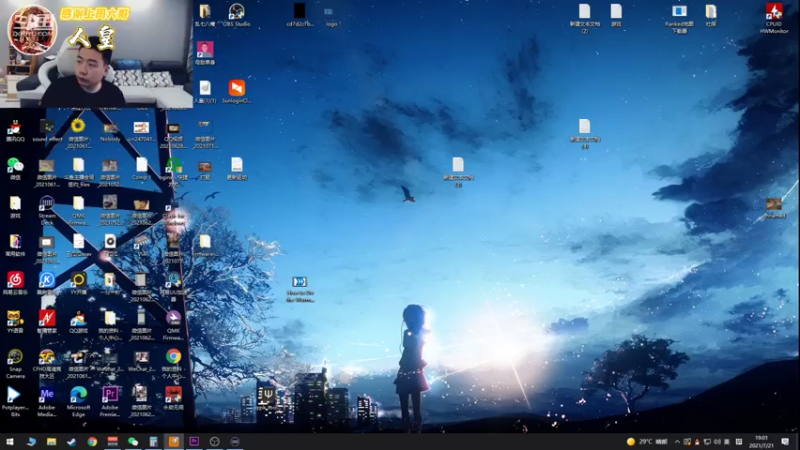Image resolution: width=800 pixels, height=450 pixels.
Task: Open the taskbar Calculator app
Action: click(x=153, y=441)
